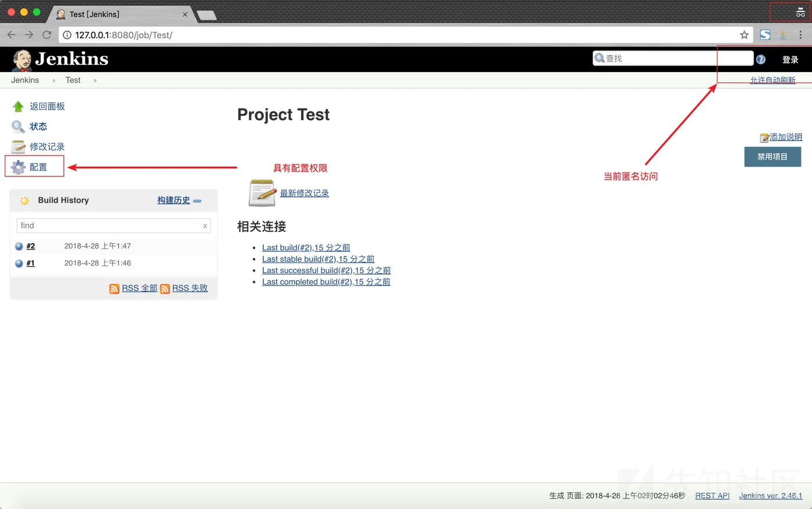This screenshot has width=812, height=509.
Task: Click the green up-arrow Back to Dashboard icon
Action: coord(18,106)
